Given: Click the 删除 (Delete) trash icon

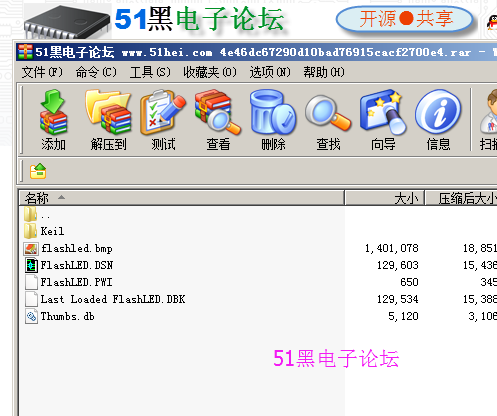Looking at the screenshot, I should click(273, 120).
